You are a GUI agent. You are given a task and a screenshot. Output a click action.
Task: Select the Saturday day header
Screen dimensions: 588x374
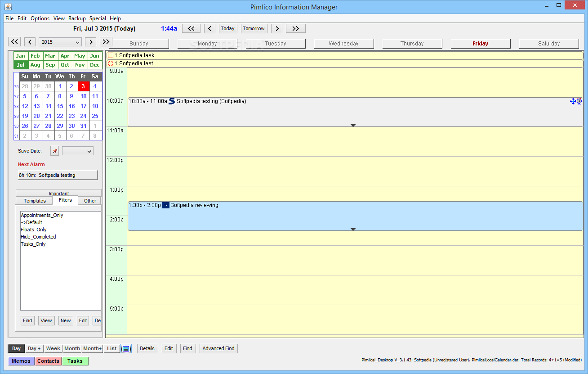coord(549,44)
